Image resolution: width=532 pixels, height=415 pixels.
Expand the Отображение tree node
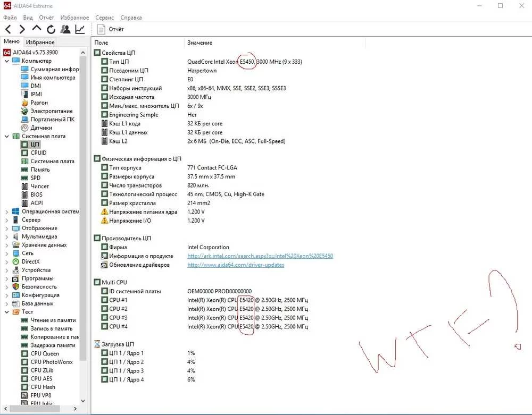pos(6,228)
